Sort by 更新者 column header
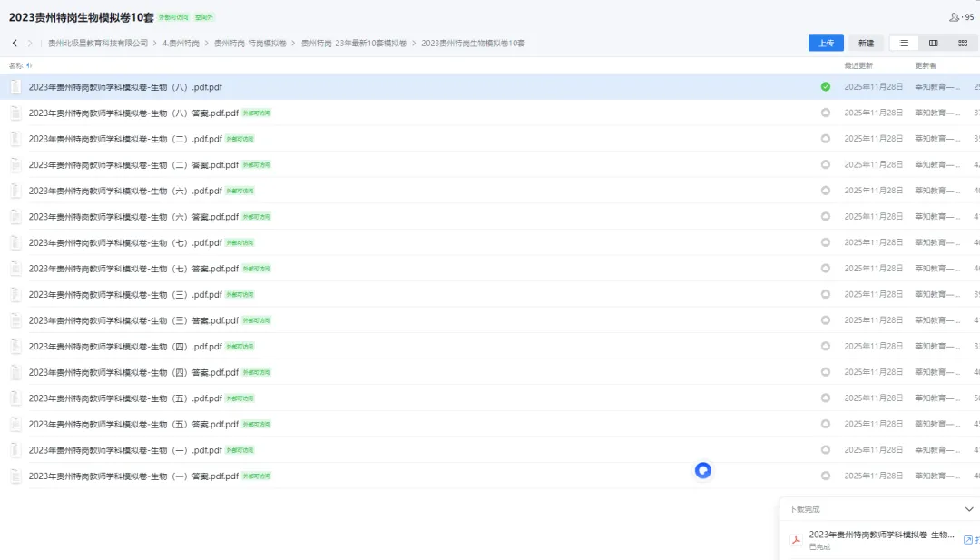 point(926,65)
